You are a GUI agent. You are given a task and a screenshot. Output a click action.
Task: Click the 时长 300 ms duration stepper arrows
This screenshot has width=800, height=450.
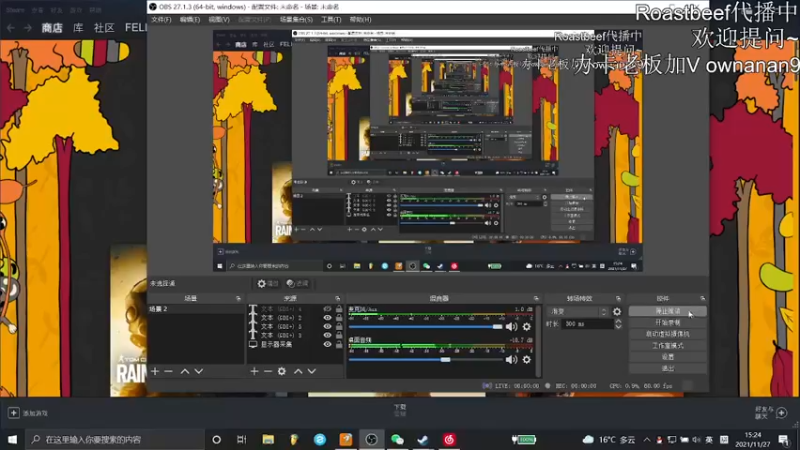point(618,324)
